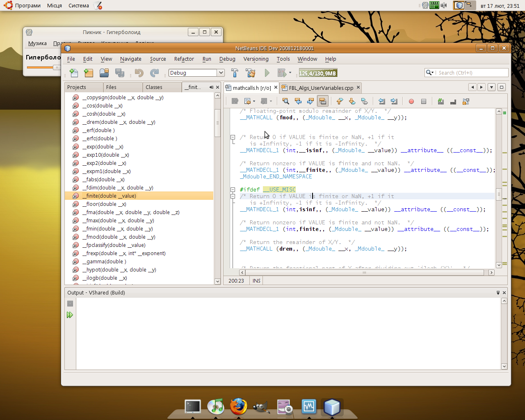Switch to FBL_Algs_UserVariables.cpp editor tab
Viewport: 525px width, 420px height.
pyautogui.click(x=321, y=88)
